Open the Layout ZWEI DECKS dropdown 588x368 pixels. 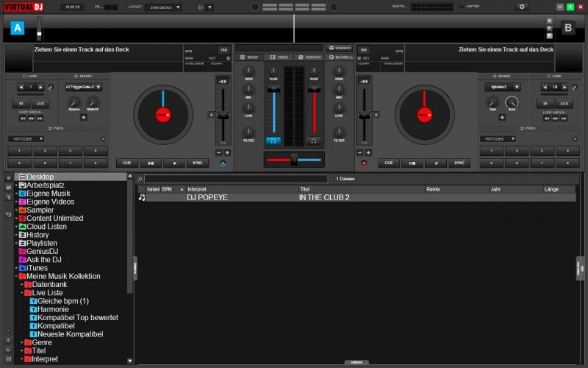pyautogui.click(x=164, y=7)
